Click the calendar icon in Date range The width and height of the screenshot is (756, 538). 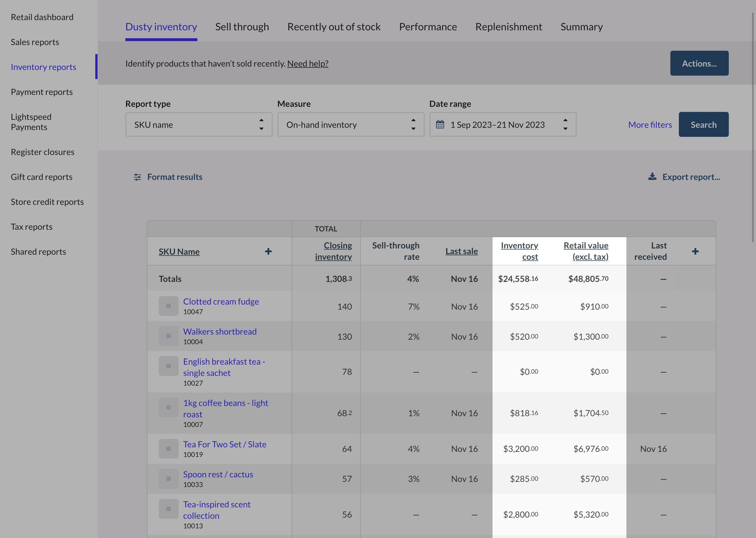click(x=440, y=125)
